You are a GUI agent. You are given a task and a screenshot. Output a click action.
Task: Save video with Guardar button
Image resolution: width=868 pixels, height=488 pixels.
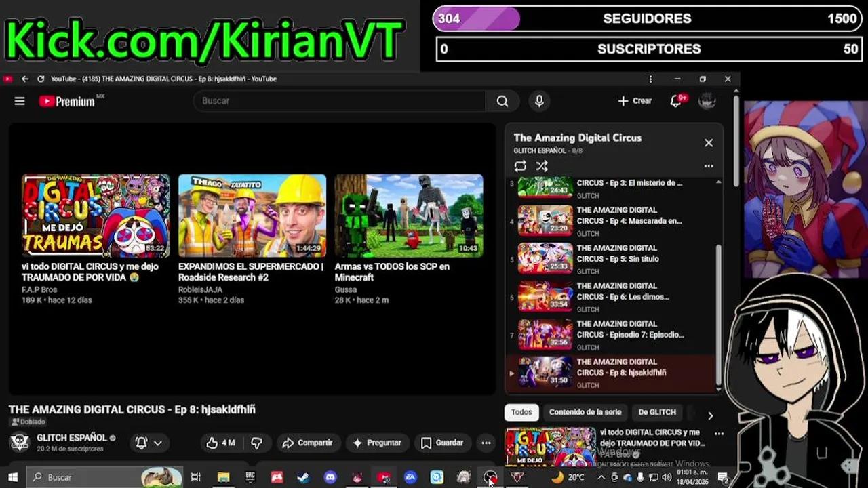(x=442, y=443)
